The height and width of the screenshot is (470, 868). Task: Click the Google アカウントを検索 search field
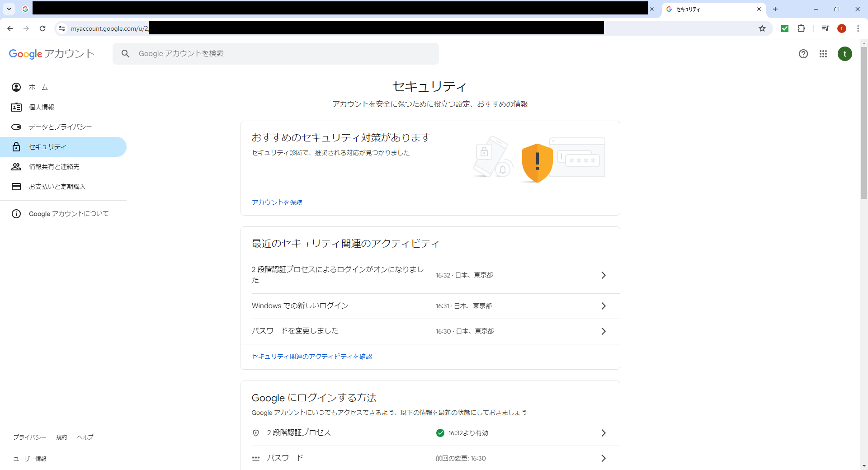[276, 53]
